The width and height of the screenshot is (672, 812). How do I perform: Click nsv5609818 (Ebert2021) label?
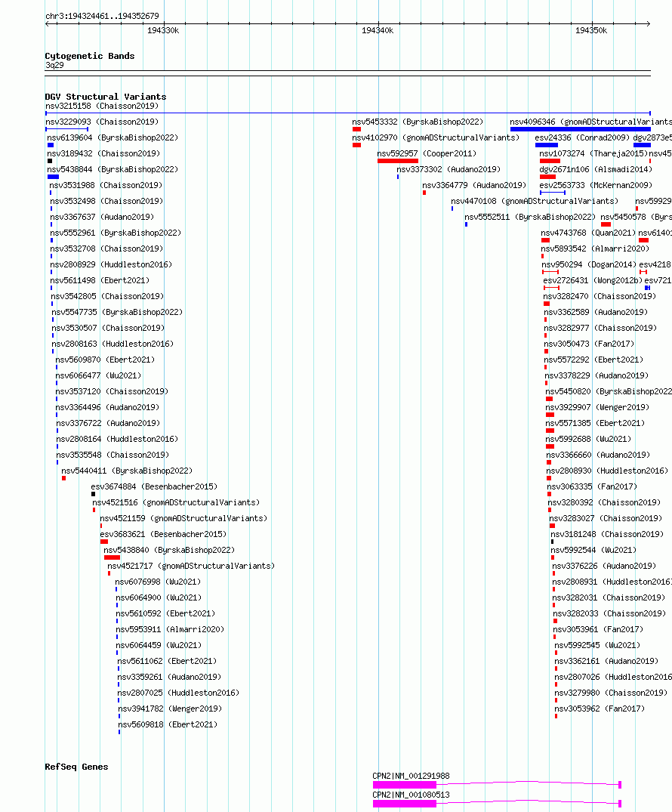(x=168, y=725)
